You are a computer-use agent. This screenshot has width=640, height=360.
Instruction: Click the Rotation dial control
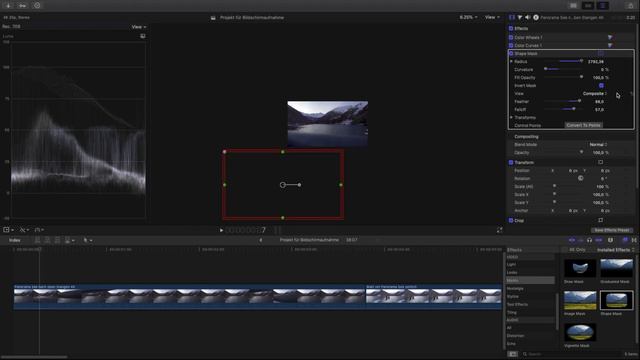[x=580, y=178]
